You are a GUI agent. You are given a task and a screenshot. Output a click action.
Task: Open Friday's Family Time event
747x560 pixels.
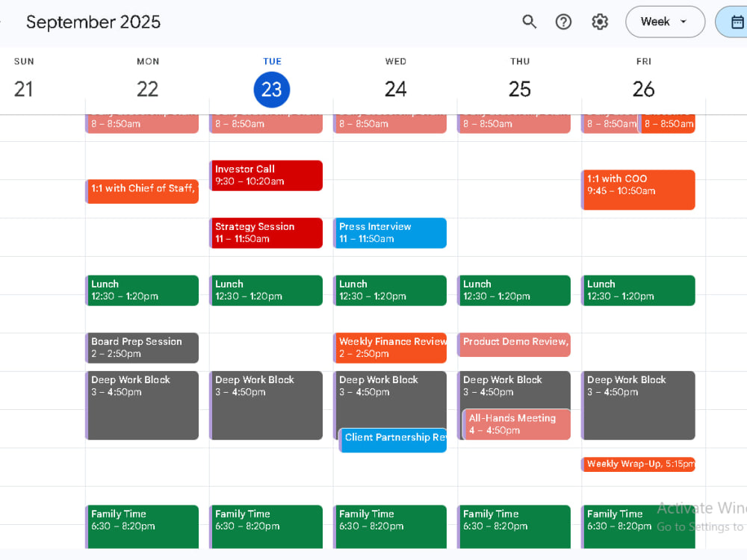click(639, 526)
